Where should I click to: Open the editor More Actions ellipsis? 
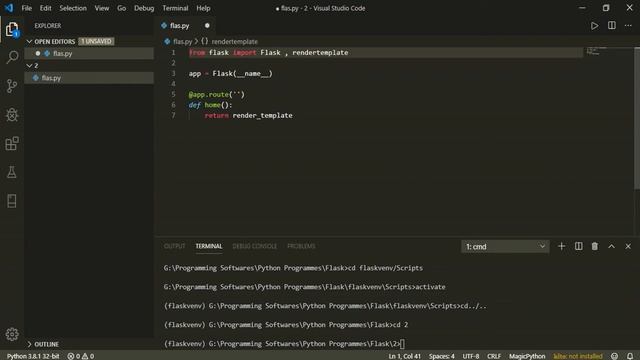coord(628,26)
